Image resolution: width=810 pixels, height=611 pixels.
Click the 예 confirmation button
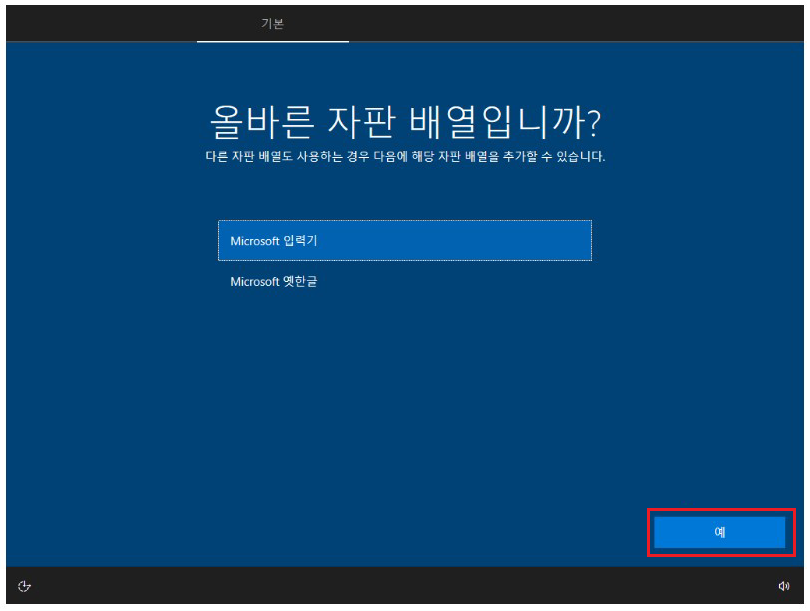coord(720,532)
